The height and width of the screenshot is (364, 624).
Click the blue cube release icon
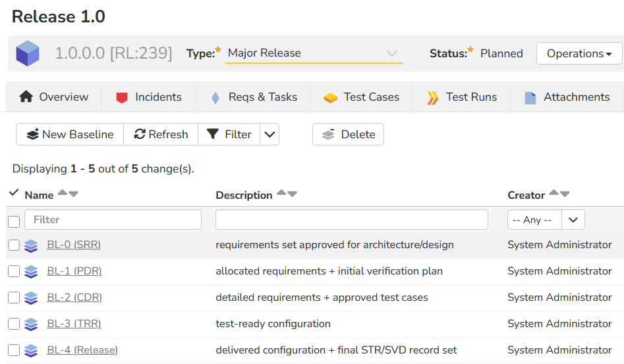tap(28, 53)
